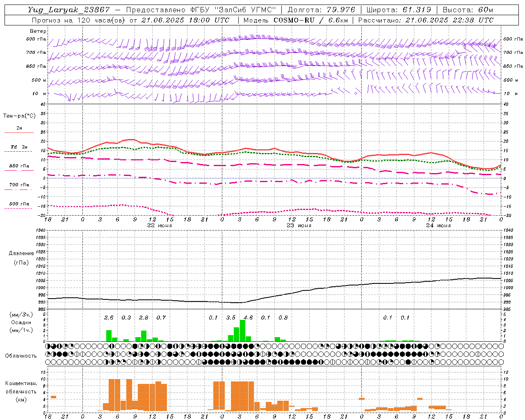Click the 4.6 precipitation total value

[x=248, y=317]
